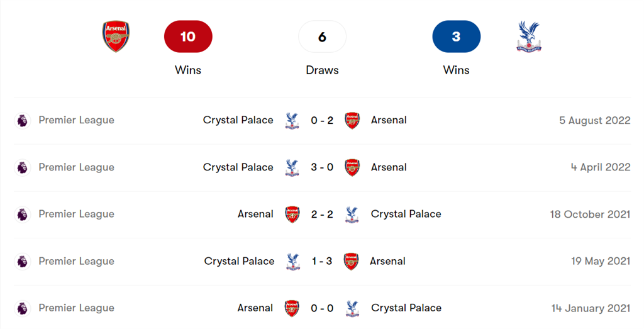The image size is (644, 329).
Task: Click Crystal Palace crest in 4 April 2022 row
Action: click(x=292, y=167)
